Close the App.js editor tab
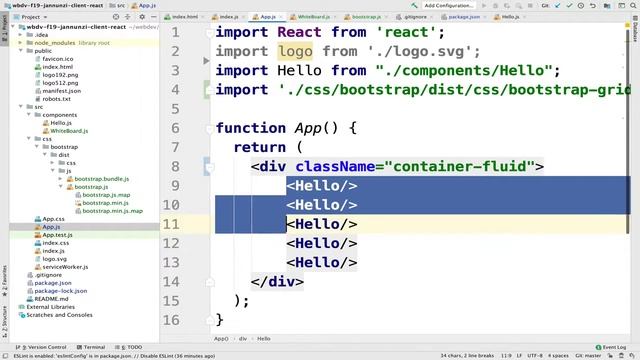640x360 pixels. click(x=281, y=17)
